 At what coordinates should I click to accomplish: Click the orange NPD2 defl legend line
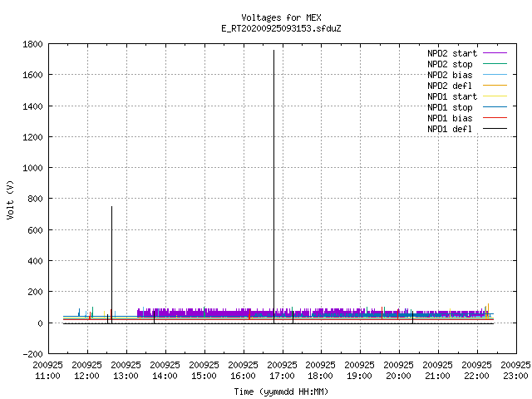click(495, 86)
